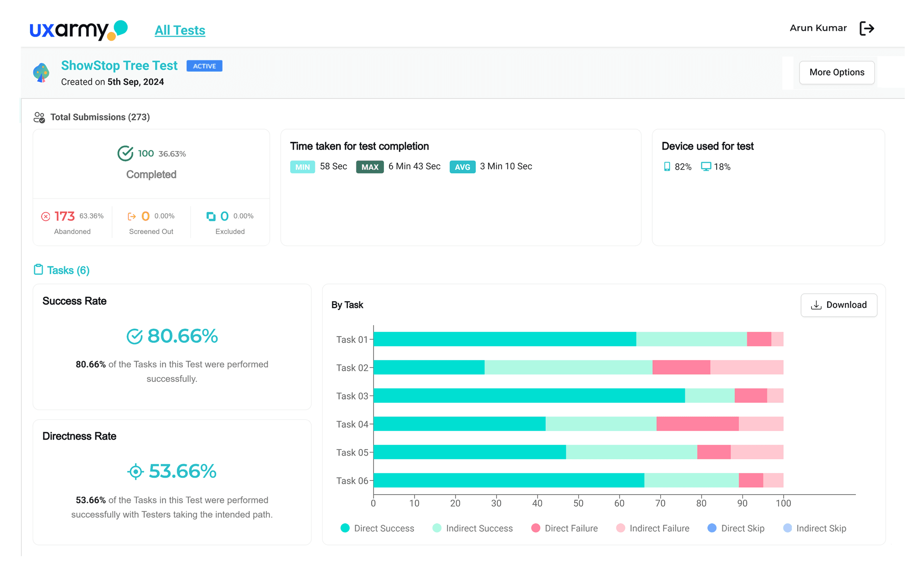Click the Tasks clipboard icon
The width and height of the screenshot is (924, 562).
(38, 269)
